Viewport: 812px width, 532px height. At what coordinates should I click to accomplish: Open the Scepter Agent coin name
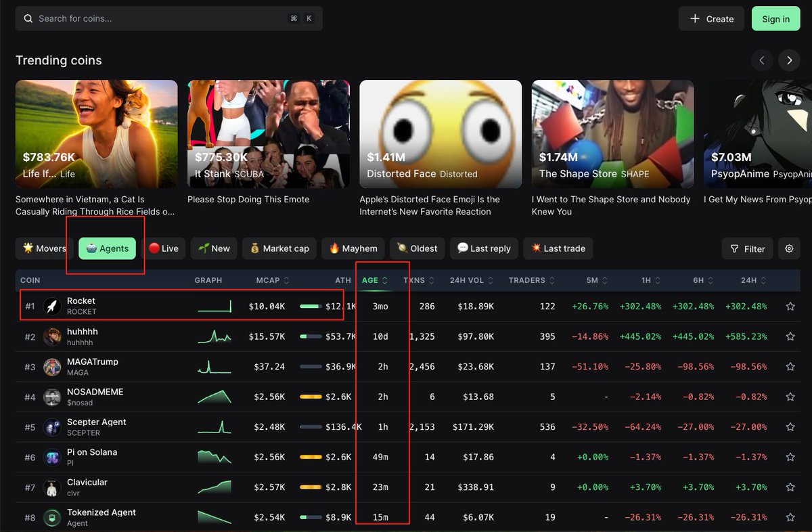click(x=97, y=422)
